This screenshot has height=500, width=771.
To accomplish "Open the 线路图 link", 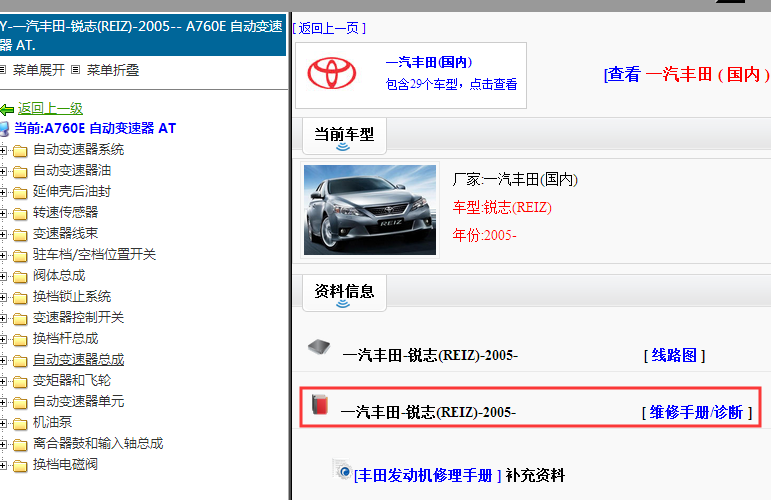I will pos(674,355).
